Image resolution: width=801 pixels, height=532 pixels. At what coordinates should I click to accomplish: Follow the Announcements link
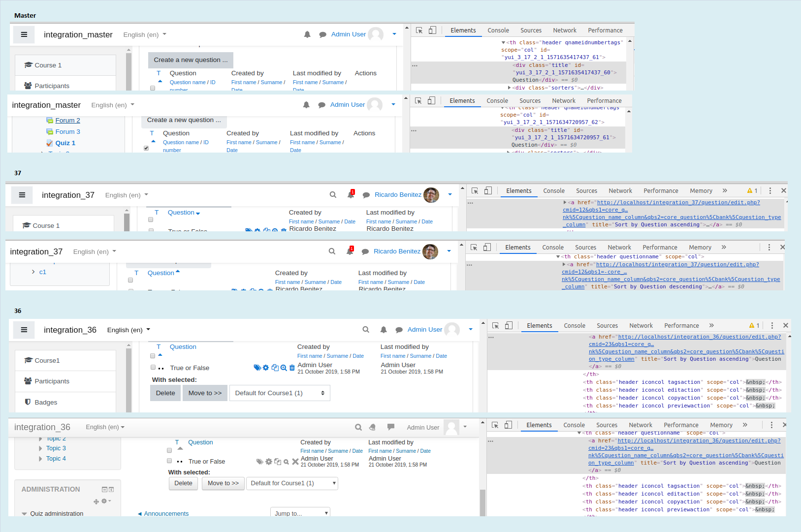(x=166, y=513)
